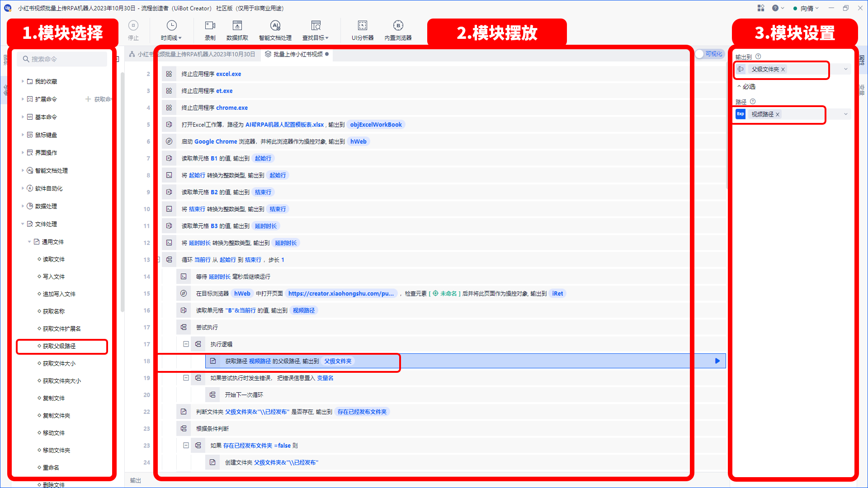Click the icon of the 终止应用程序 excel.exe row
Screen dimensions: 868x488
tap(169, 74)
